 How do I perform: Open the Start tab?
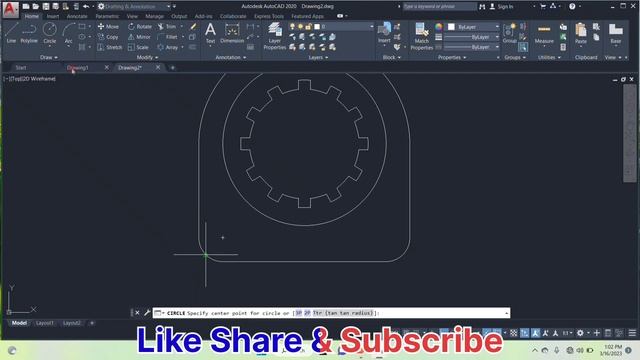coord(21,68)
